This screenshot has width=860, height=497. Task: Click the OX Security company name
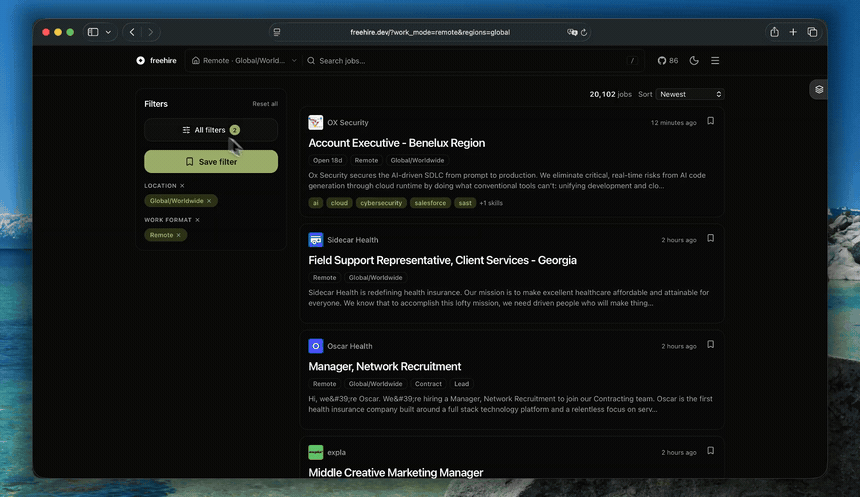(348, 123)
